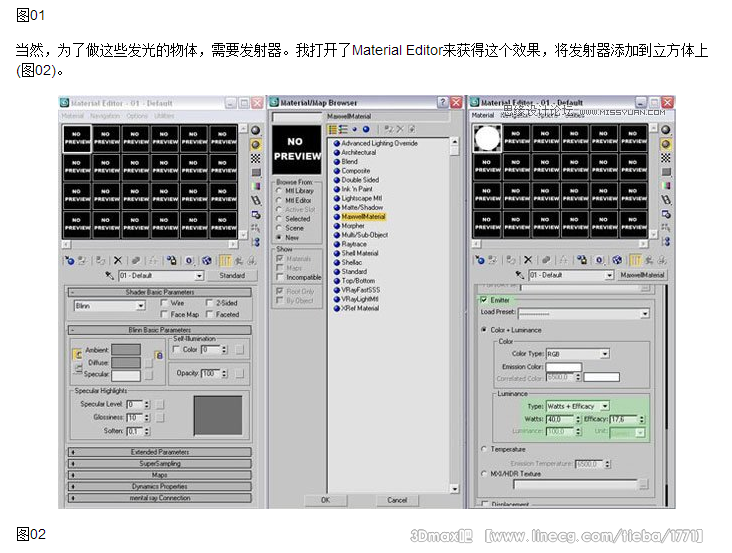Select View List + Icons in Browser toolbar
The image size is (732, 553).
coord(343,129)
